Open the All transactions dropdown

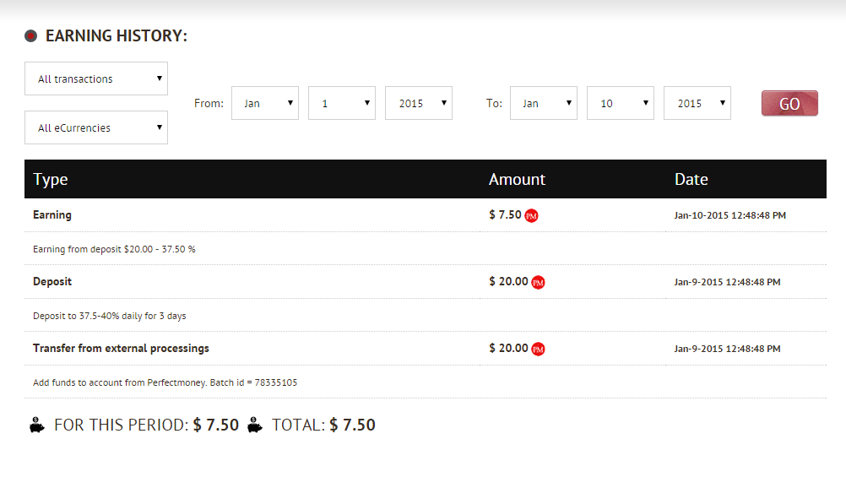(x=96, y=79)
